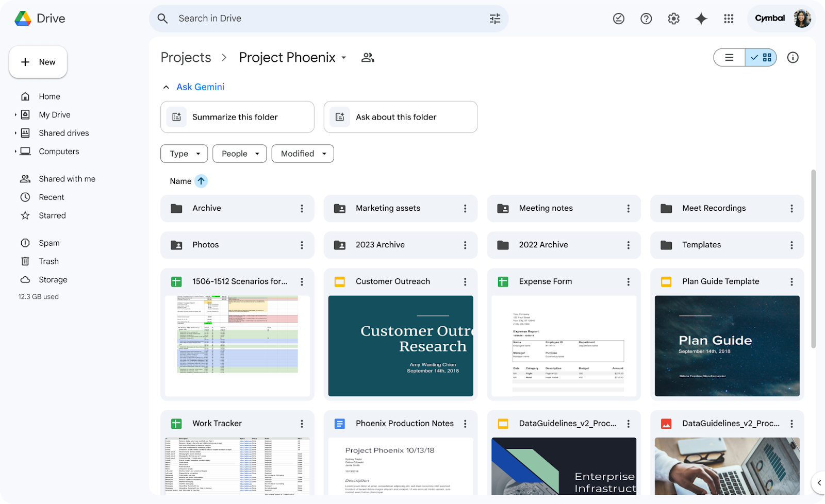Open more actions for Marketing assets folder
The image size is (825, 504).
[465, 208]
